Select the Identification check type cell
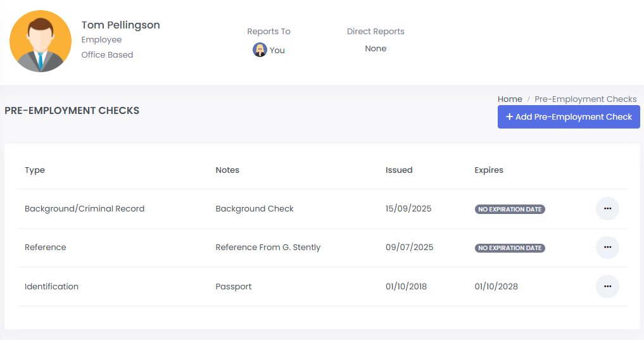This screenshot has height=340, width=644. [51, 287]
